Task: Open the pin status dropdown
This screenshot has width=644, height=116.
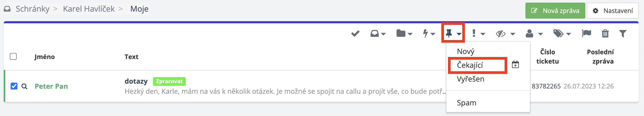Action: pos(453,33)
